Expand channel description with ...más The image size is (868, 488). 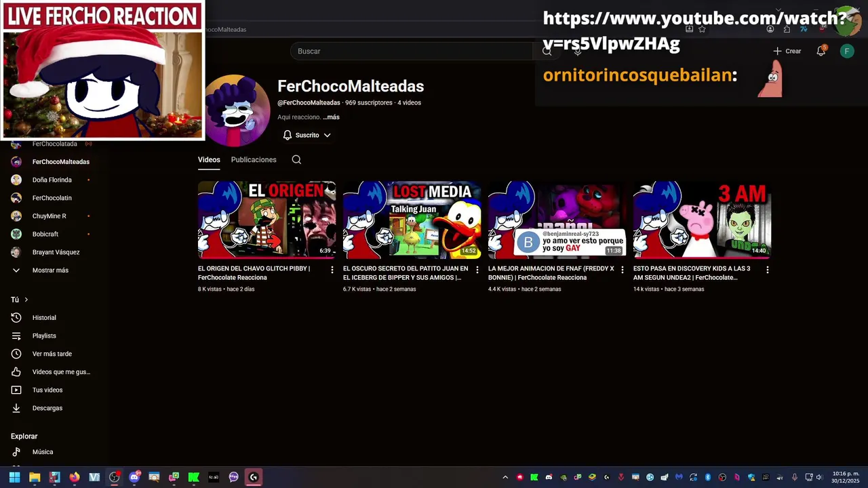coord(331,117)
